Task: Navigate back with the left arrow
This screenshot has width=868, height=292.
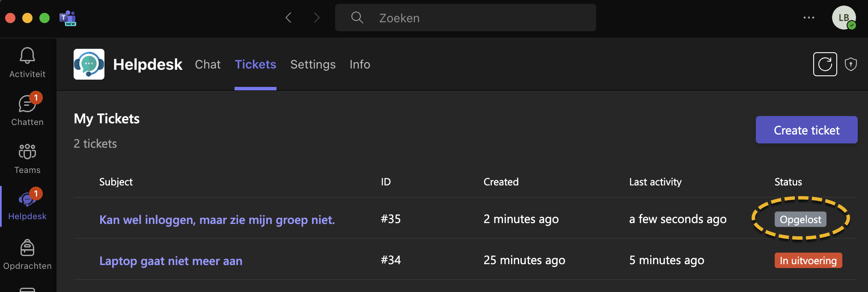Action: 288,18
